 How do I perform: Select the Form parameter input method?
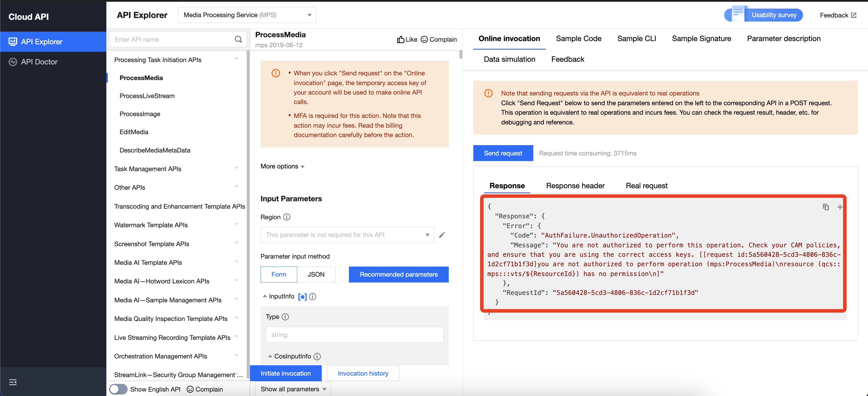click(279, 274)
